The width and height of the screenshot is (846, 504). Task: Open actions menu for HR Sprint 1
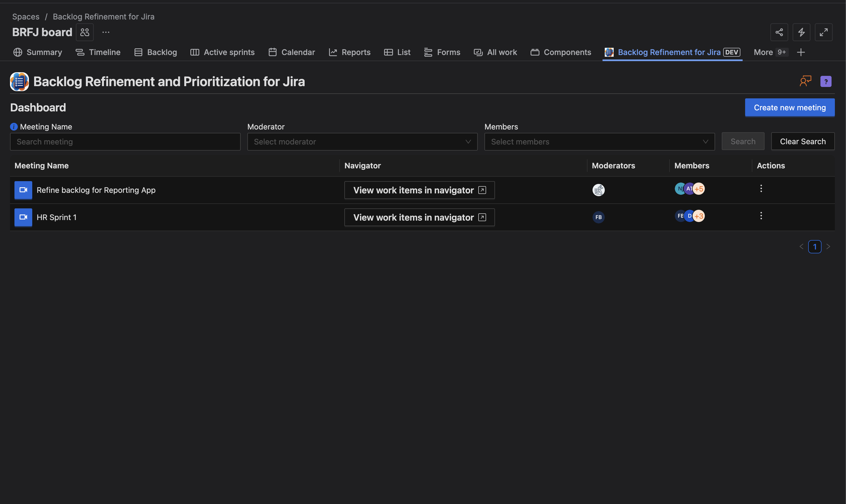pyautogui.click(x=761, y=216)
